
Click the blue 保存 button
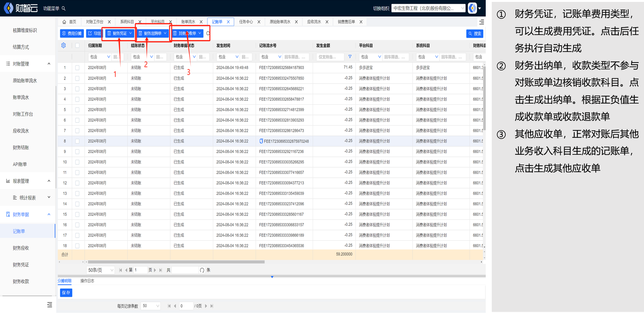(x=66, y=293)
